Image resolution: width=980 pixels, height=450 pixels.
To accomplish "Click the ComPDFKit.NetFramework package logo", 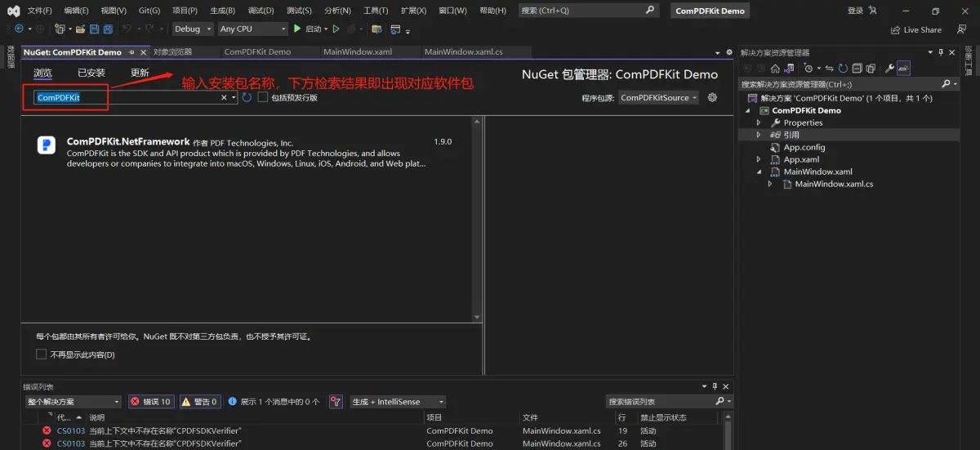I will 47,145.
